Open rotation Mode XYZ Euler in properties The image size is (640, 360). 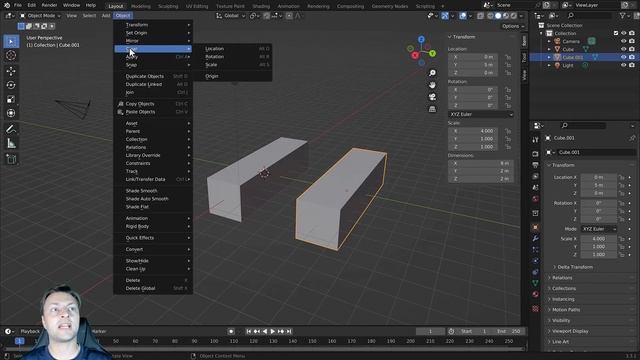pyautogui.click(x=599, y=229)
